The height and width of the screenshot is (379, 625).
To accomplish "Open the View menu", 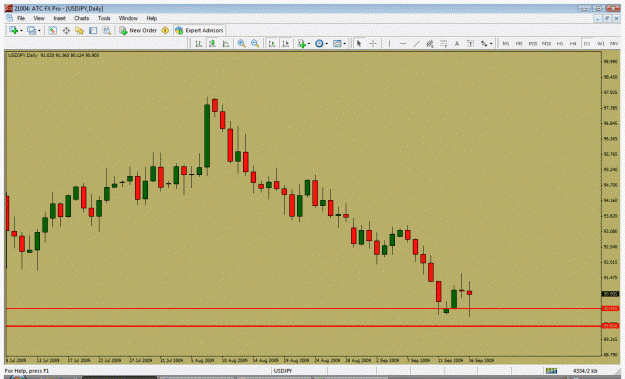I will click(39, 18).
